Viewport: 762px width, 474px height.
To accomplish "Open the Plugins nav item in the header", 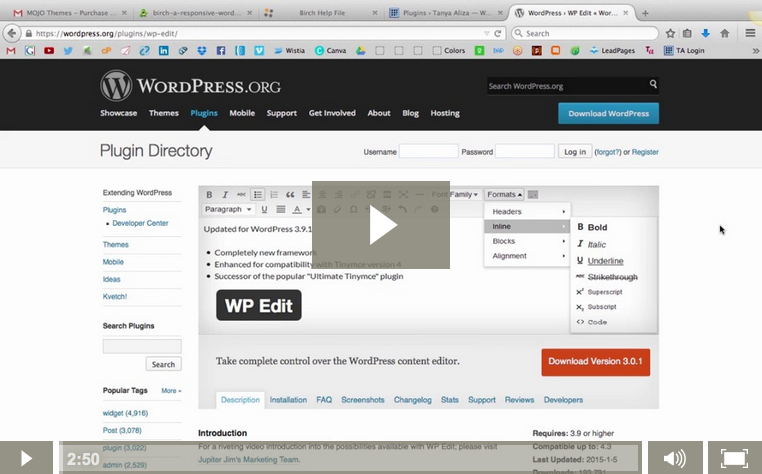I will [x=204, y=113].
